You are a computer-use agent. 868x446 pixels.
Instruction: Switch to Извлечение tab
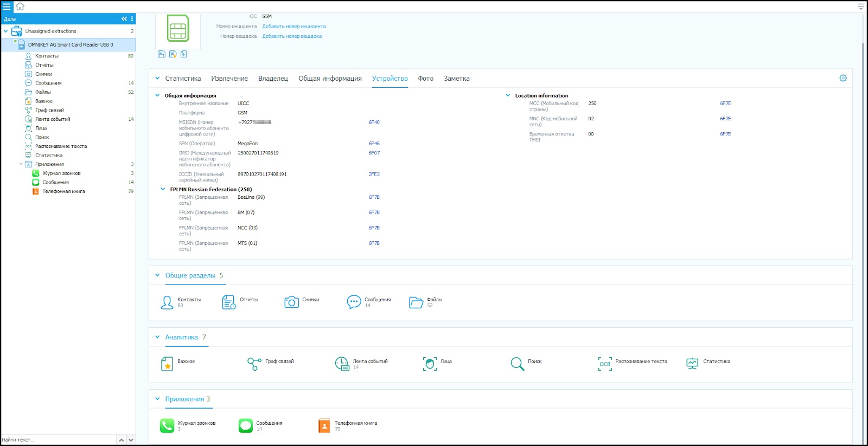(229, 79)
